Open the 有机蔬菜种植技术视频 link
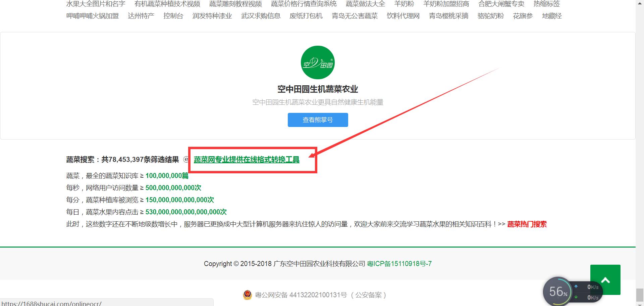 (x=168, y=4)
